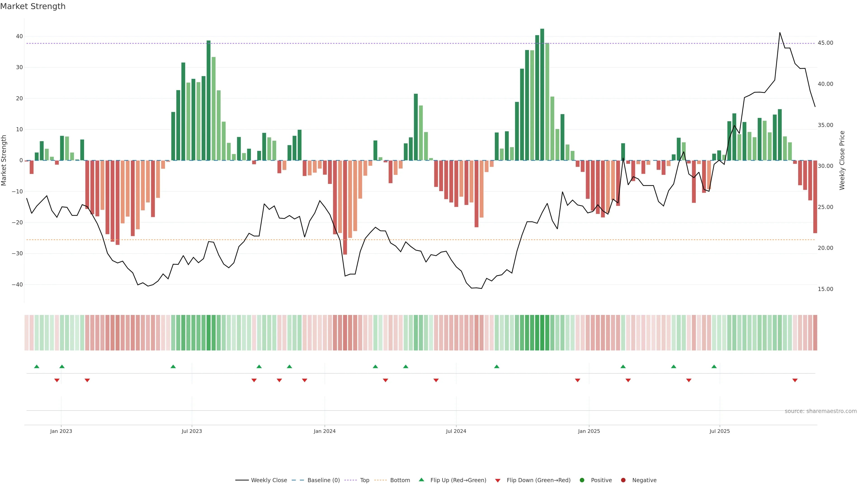Click the Negative red circle legend icon
This screenshot has width=868, height=488.
click(623, 480)
